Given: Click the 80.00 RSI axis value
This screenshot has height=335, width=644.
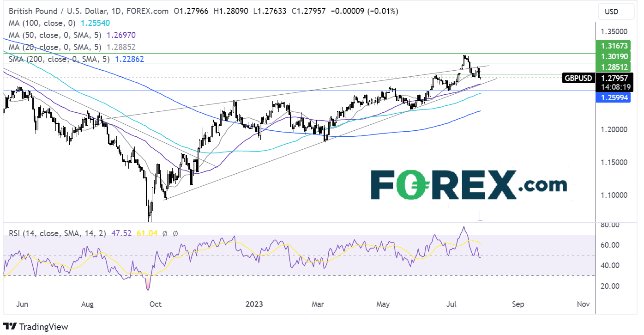Looking at the screenshot, I should [610, 225].
